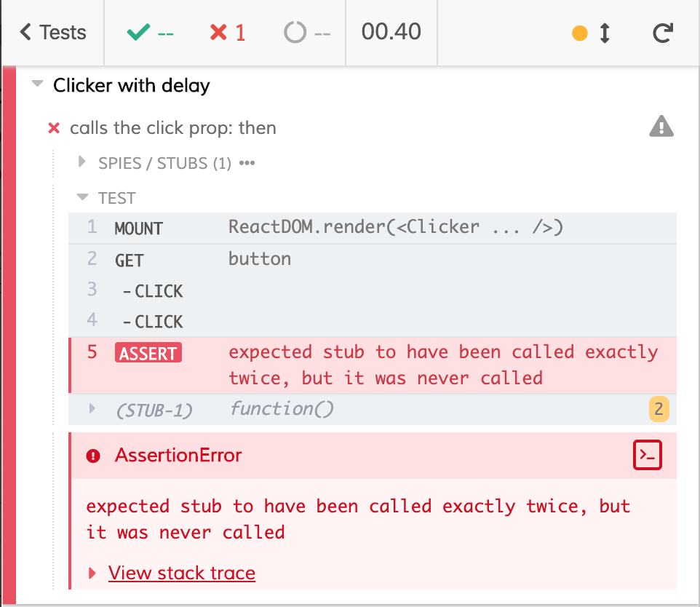The width and height of the screenshot is (700, 607).
Task: Click the orange call count badge on STUB-1
Action: pos(659,409)
